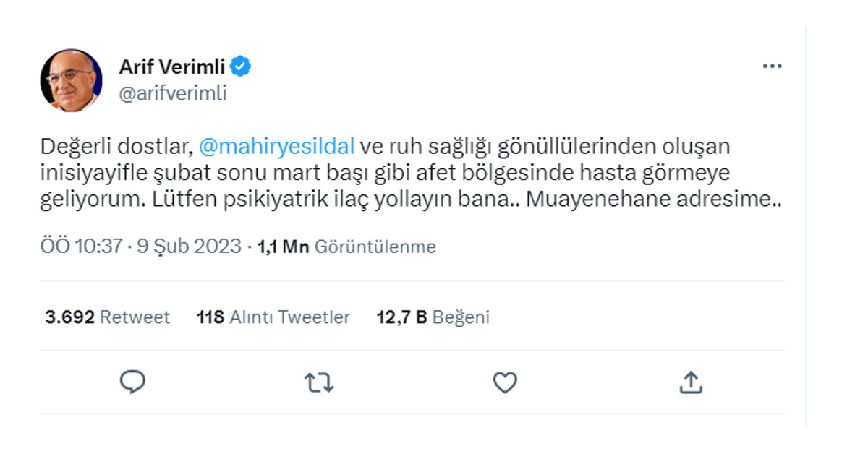The height and width of the screenshot is (454, 868).
Task: Open the @arifverimli handle link
Action: click(x=172, y=94)
